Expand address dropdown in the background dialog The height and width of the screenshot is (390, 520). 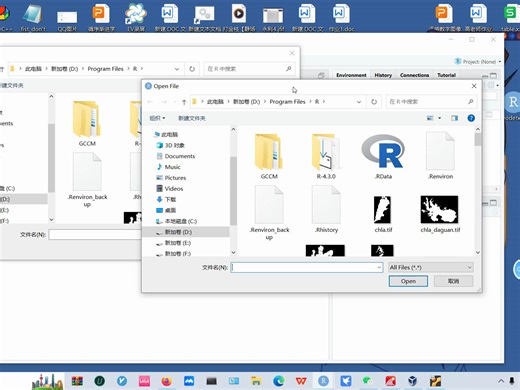[177, 69]
